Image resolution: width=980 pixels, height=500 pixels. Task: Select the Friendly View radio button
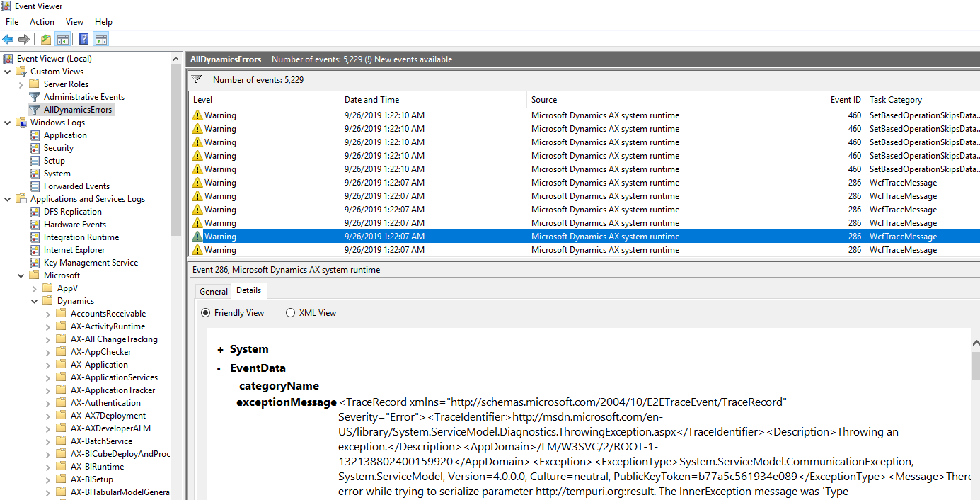click(x=206, y=313)
